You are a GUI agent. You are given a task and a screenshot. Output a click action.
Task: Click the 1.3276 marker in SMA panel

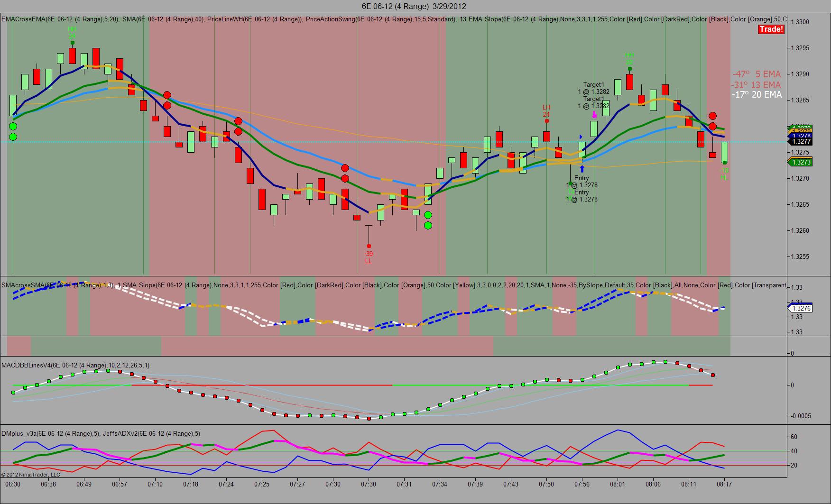(800, 308)
